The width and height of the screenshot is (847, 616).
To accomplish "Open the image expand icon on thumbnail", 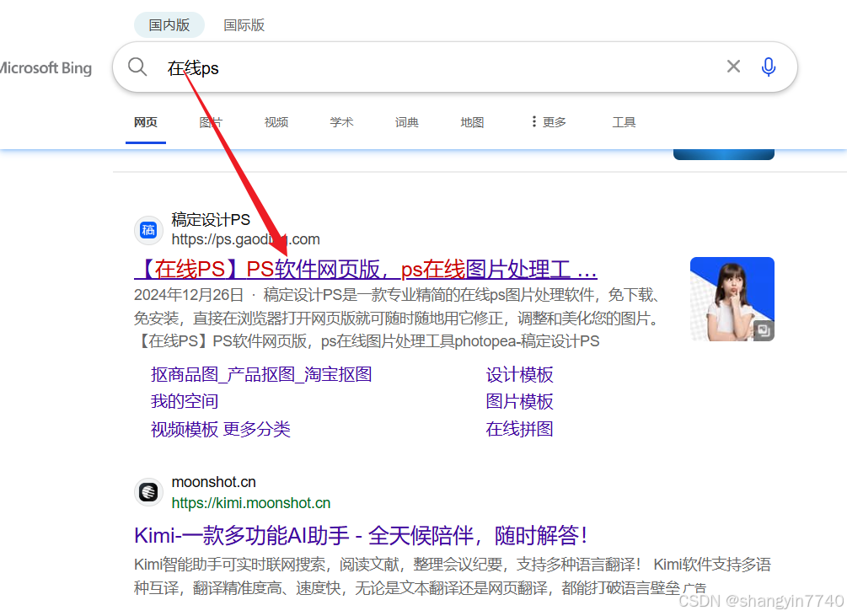I will (x=764, y=329).
